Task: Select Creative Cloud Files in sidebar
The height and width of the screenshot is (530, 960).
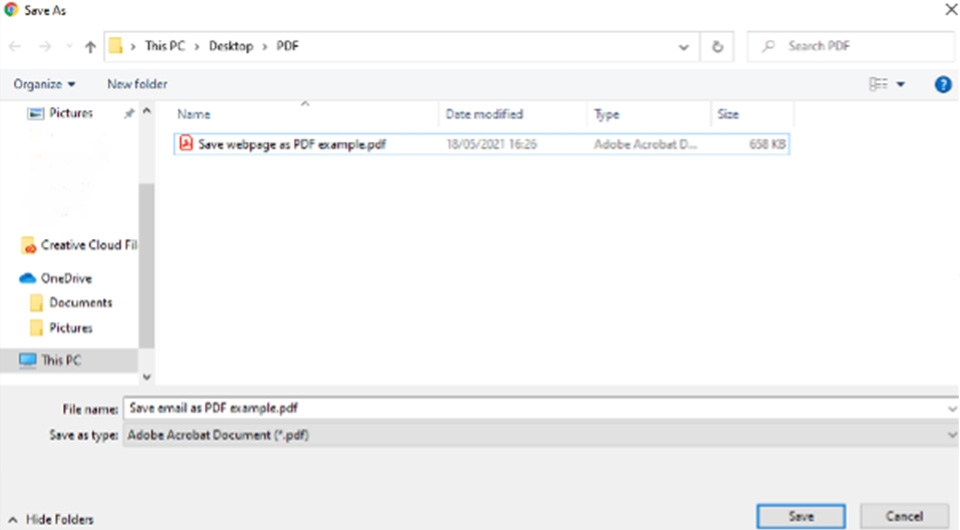Action: 79,245
